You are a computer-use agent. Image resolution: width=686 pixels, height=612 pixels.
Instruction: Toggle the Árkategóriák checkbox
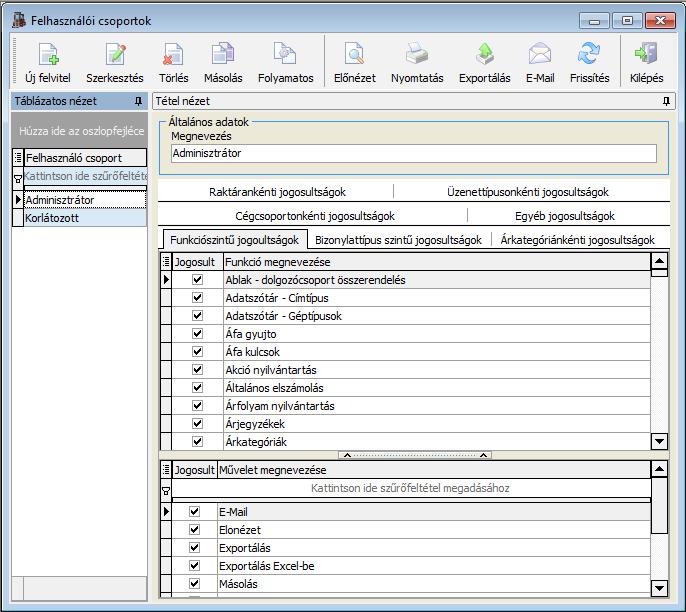(x=197, y=441)
